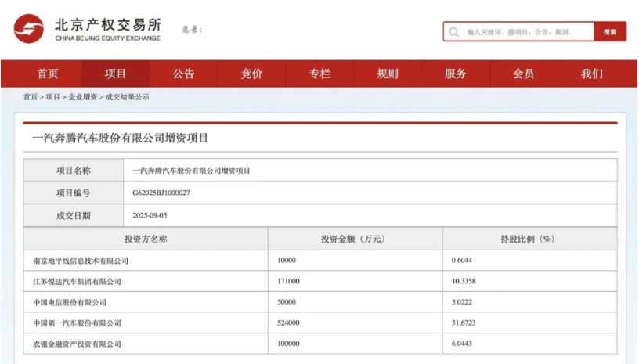Open the 规则 navigation tab
639x364 pixels.
click(387, 74)
